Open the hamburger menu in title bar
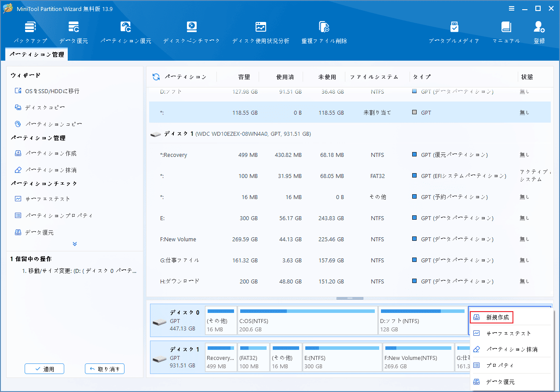Image resolution: width=560 pixels, height=392 pixels. pyautogui.click(x=512, y=8)
